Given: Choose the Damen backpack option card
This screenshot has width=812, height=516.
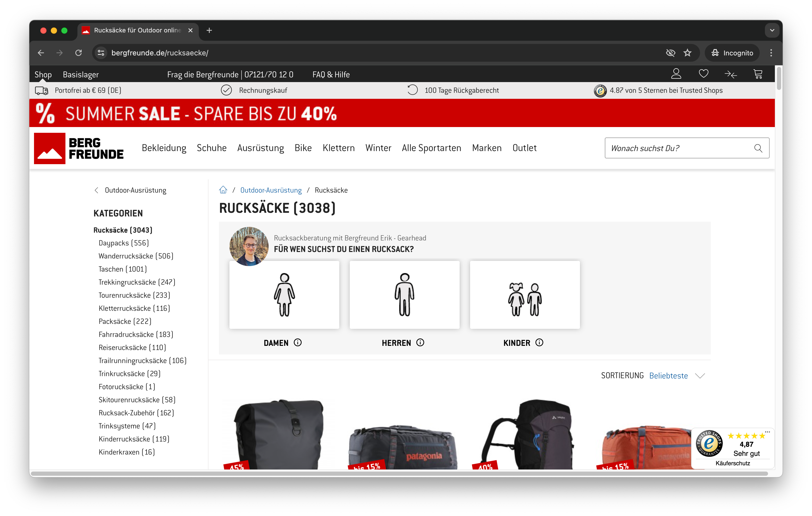Looking at the screenshot, I should (284, 295).
